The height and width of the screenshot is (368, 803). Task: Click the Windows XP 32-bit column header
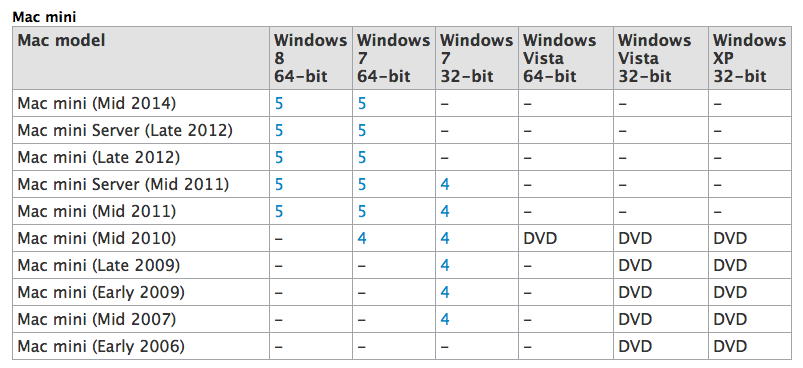pos(749,58)
